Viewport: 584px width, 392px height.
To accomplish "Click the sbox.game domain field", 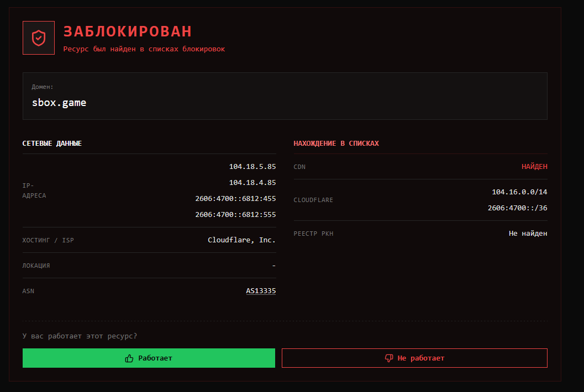I will pos(285,96).
